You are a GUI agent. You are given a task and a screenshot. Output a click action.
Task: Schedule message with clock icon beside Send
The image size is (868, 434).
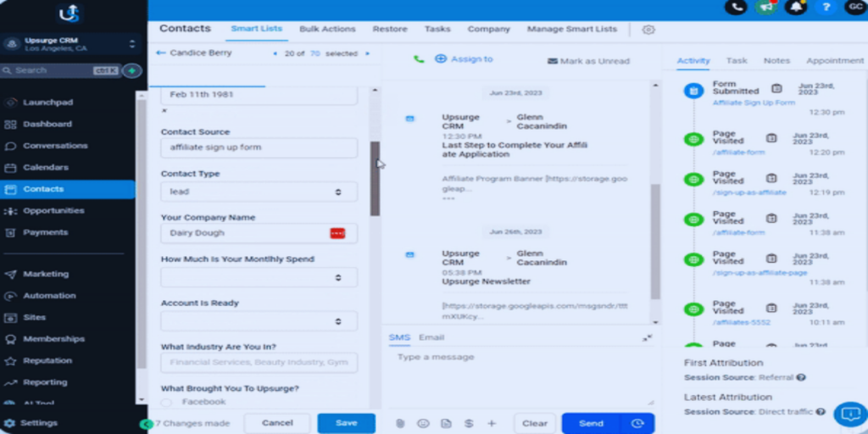point(637,424)
